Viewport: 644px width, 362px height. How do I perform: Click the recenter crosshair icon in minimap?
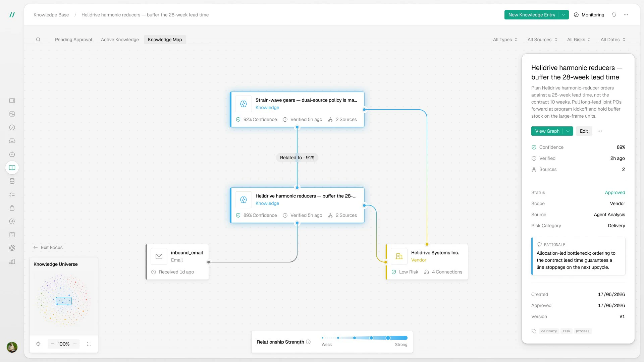[38, 344]
